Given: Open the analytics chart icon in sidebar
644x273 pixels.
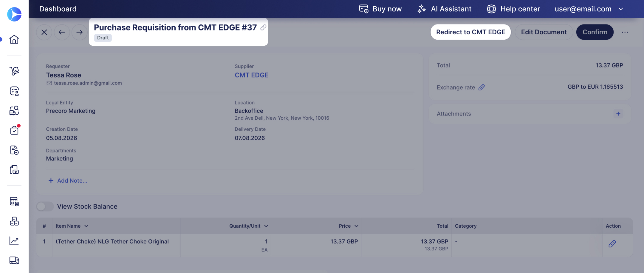Looking at the screenshot, I should (14, 241).
